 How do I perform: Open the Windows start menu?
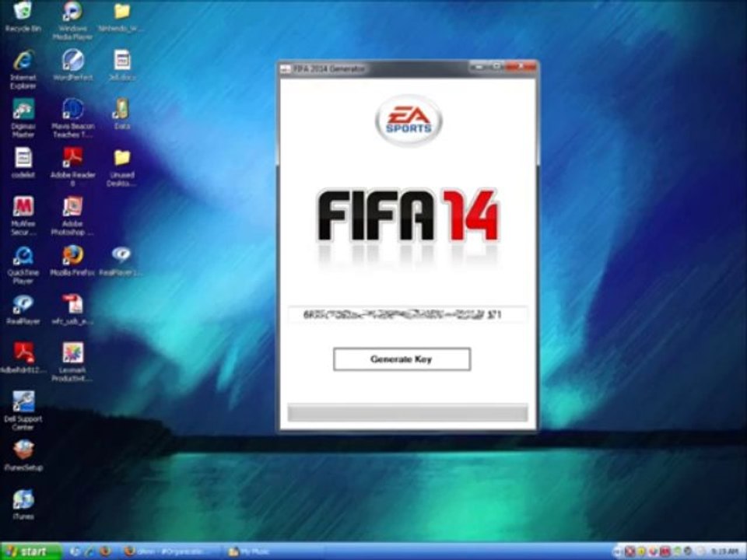[x=31, y=551]
